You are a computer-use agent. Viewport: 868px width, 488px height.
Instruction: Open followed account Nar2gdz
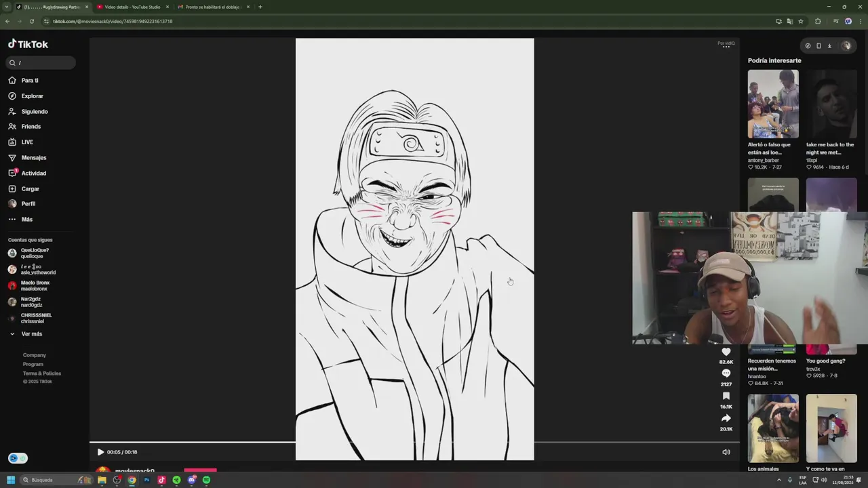tap(25, 302)
